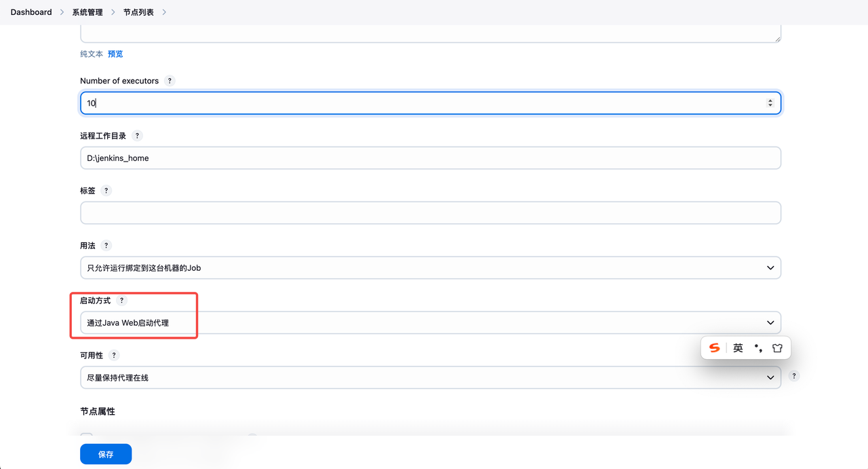The image size is (868, 469).
Task: Click the Sogou input method logo
Action: point(714,348)
